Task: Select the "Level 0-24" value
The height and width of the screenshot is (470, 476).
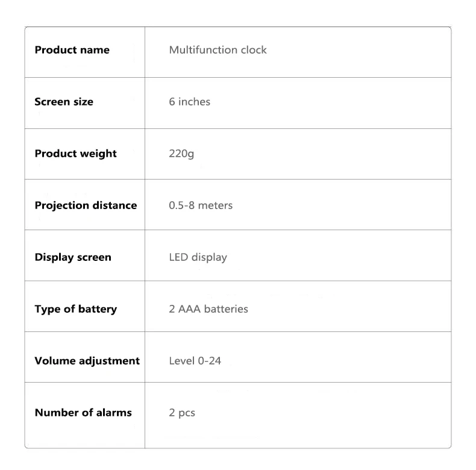Action: pyautogui.click(x=195, y=361)
